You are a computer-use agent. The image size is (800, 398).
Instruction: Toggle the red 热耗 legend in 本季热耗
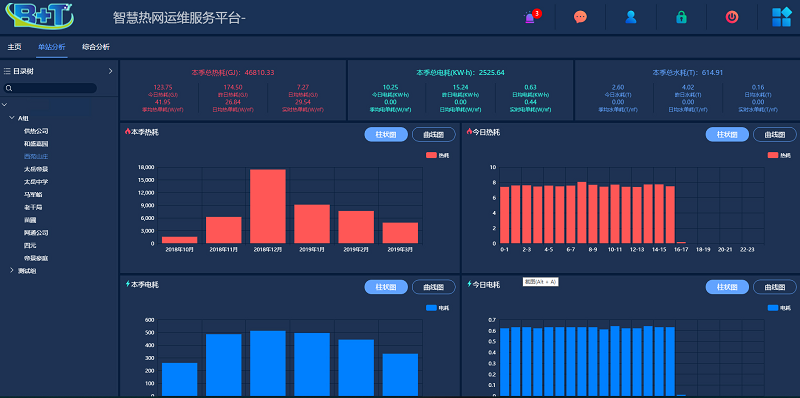point(437,155)
